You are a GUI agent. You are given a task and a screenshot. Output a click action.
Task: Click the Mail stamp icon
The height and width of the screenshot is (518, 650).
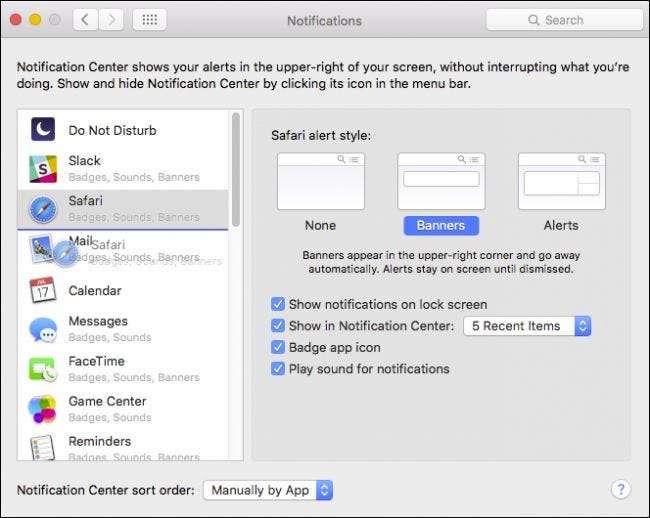pos(41,249)
